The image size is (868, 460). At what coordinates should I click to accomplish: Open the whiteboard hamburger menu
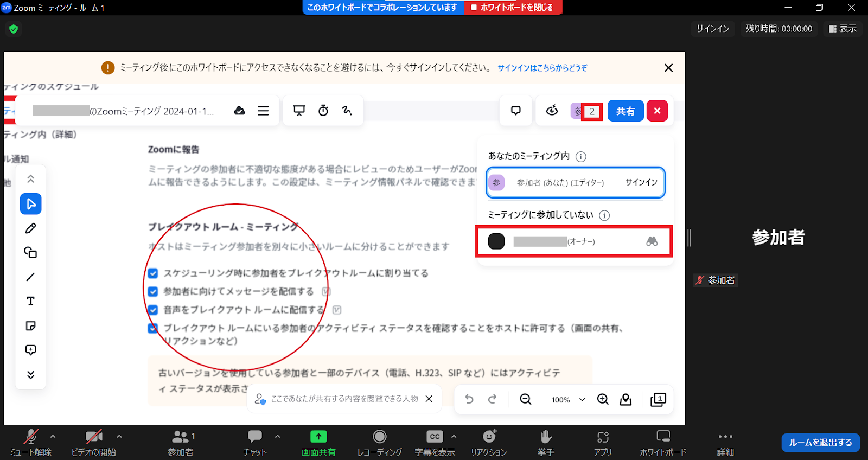(263, 111)
